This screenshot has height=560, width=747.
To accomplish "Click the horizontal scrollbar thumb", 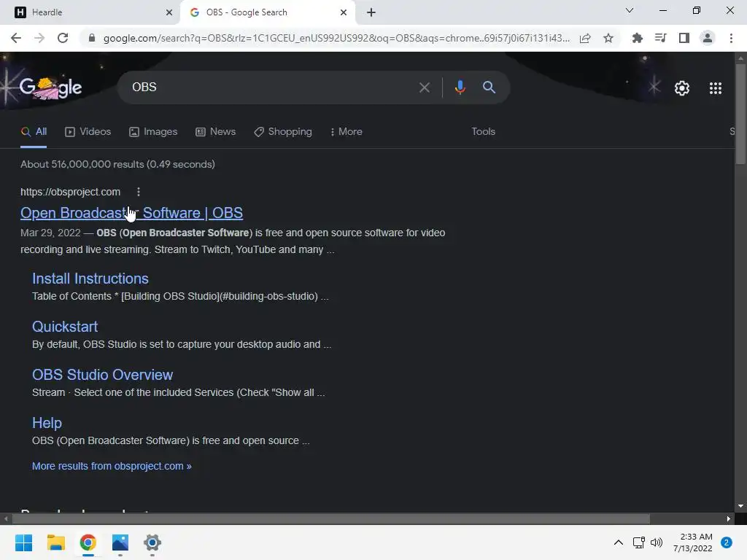I will [x=330, y=518].
